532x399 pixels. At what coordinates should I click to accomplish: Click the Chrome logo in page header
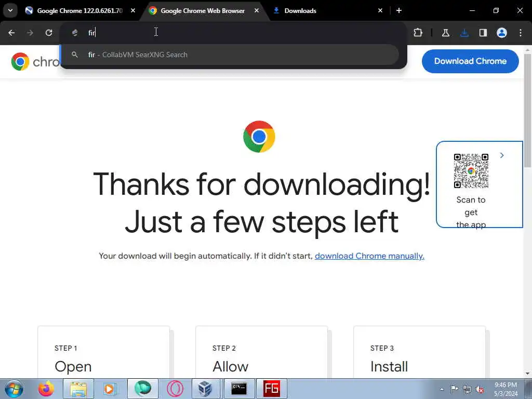(x=20, y=61)
